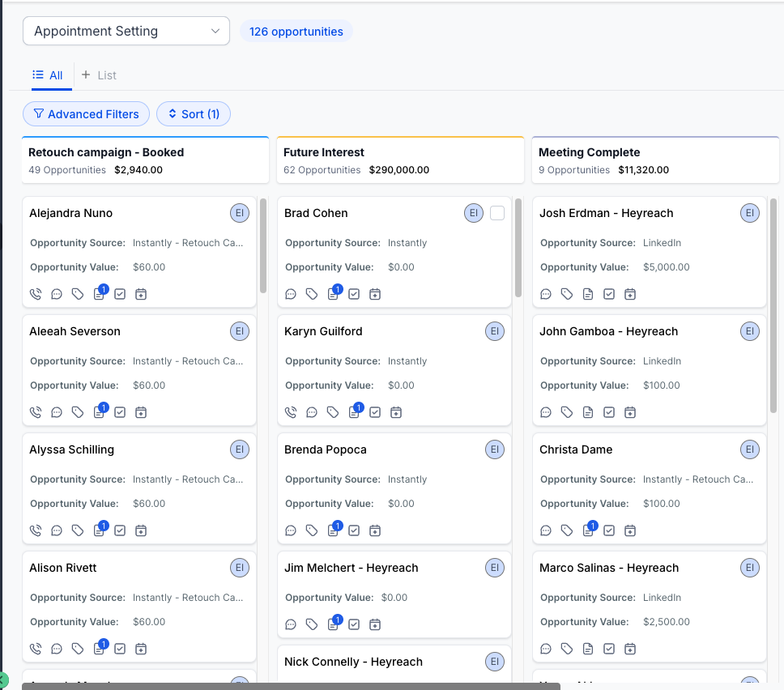Click the phone call icon on Alison Rivett's card

(x=36, y=649)
